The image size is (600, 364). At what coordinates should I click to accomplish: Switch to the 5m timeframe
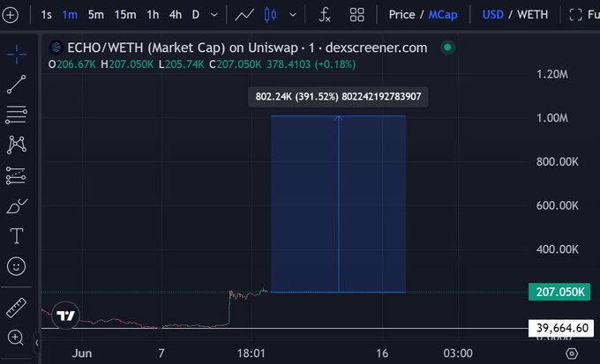[x=95, y=15]
